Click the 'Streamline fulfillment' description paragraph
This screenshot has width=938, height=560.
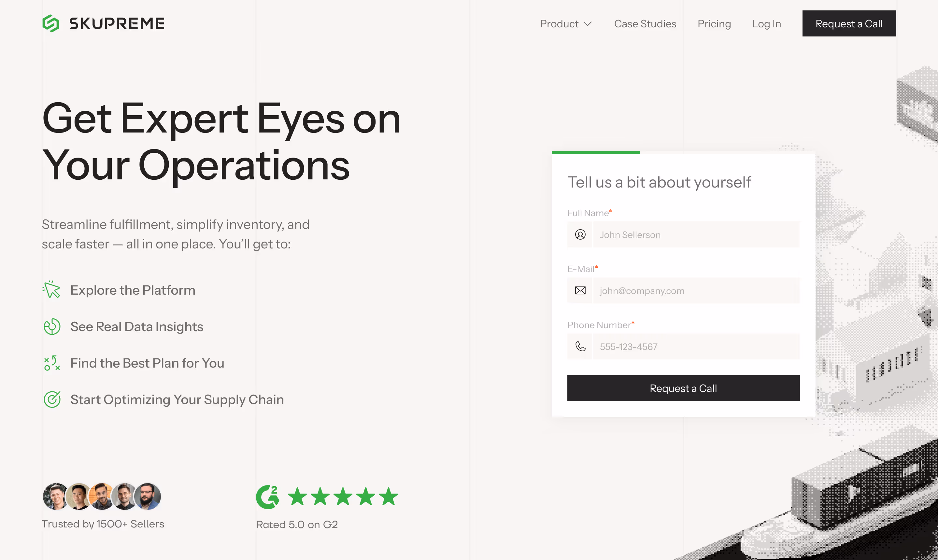[x=176, y=234]
